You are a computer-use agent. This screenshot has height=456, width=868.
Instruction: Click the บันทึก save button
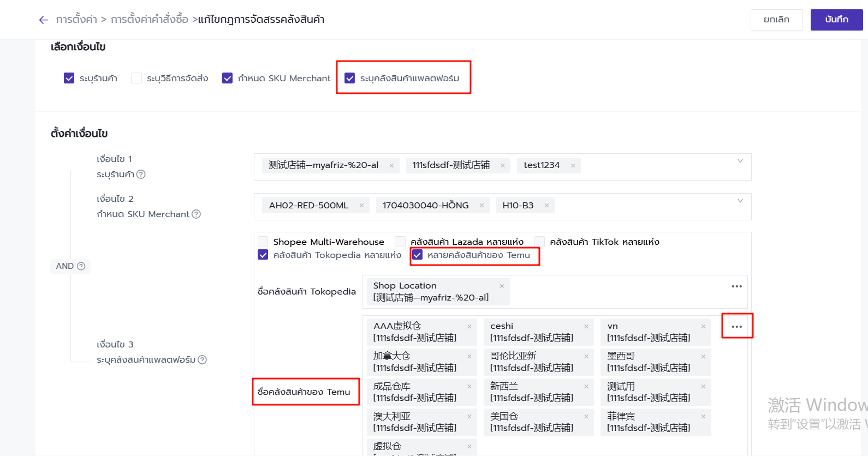click(x=836, y=20)
